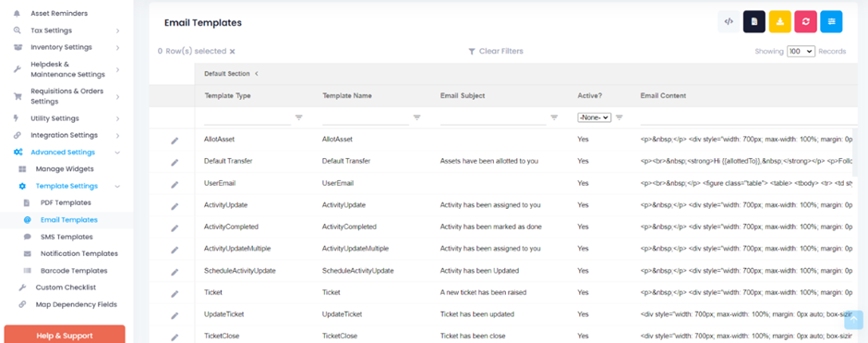Edit the UpdateTicket template row
Image resolution: width=868 pixels, height=343 pixels.
click(x=175, y=316)
